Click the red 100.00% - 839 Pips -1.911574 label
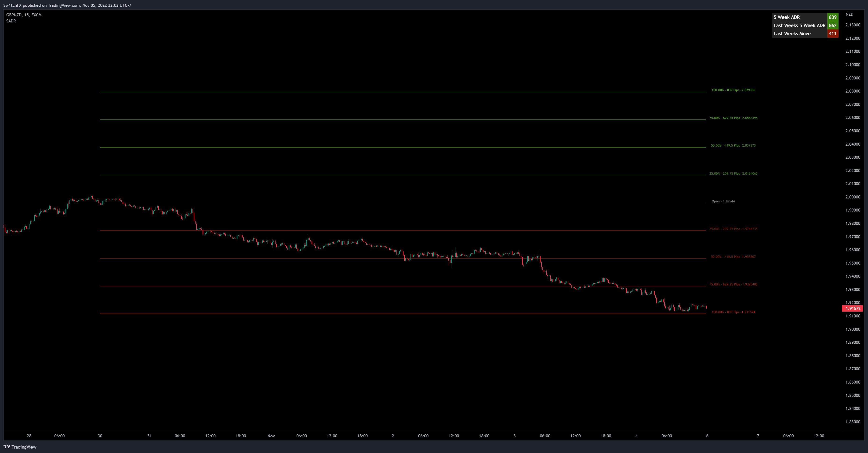 (733, 312)
